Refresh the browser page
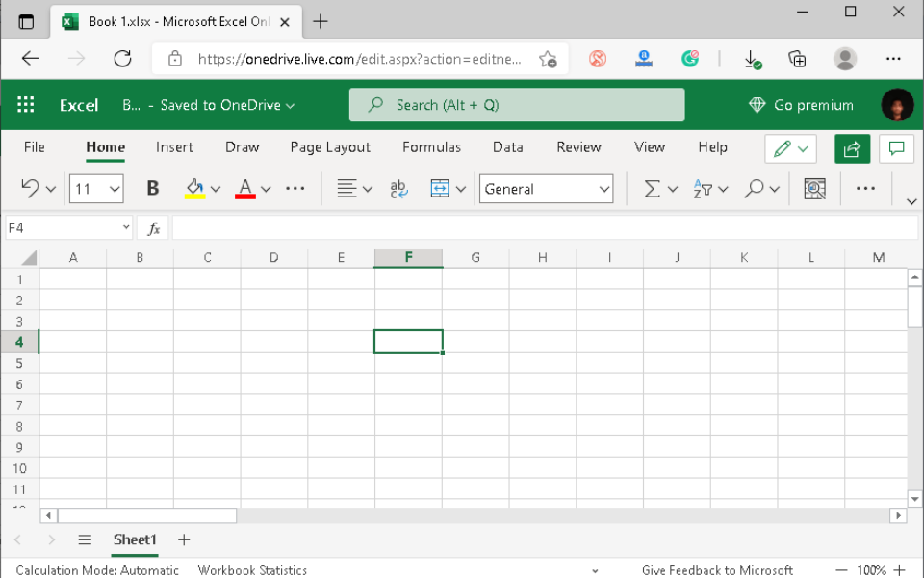This screenshot has height=578, width=924. [122, 59]
